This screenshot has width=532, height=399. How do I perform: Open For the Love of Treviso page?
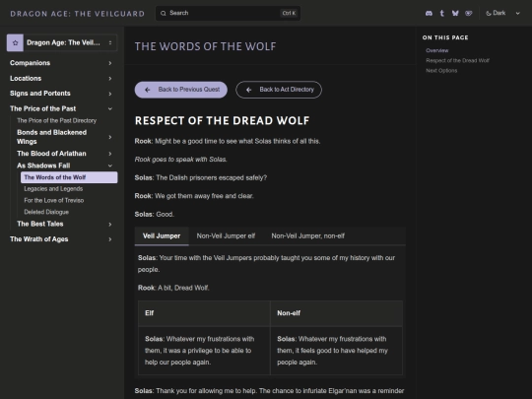[54, 201]
